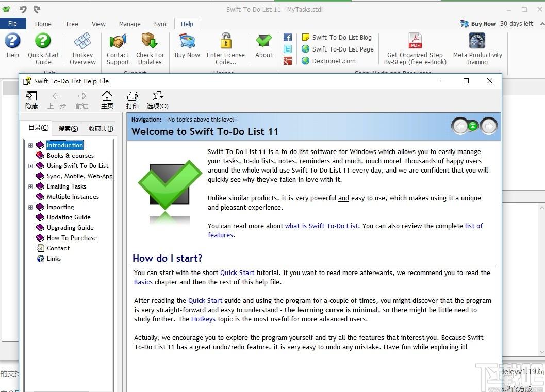Viewport: 545px width, 392px height.
Task: Hide the help navigation pane
Action: pyautogui.click(x=31, y=100)
